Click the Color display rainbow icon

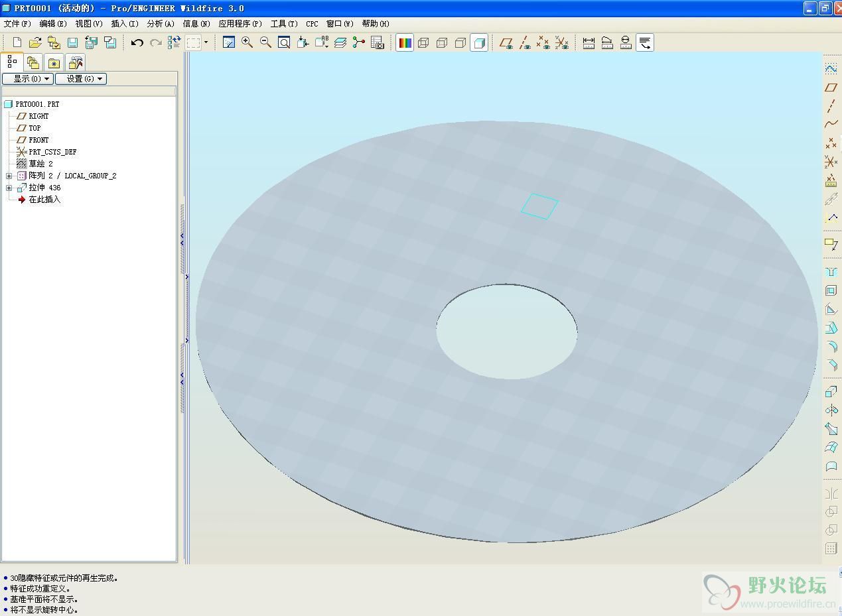click(x=405, y=42)
